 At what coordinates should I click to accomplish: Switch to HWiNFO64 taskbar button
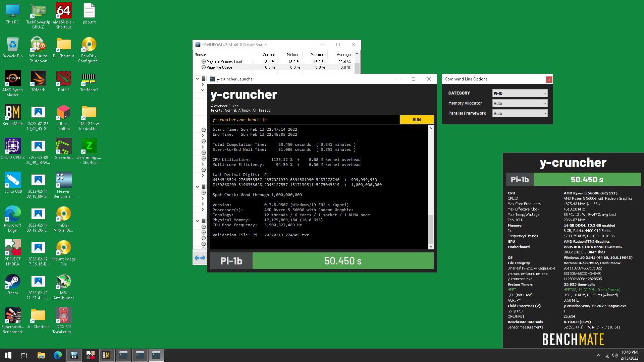pyautogui.click(x=74, y=355)
